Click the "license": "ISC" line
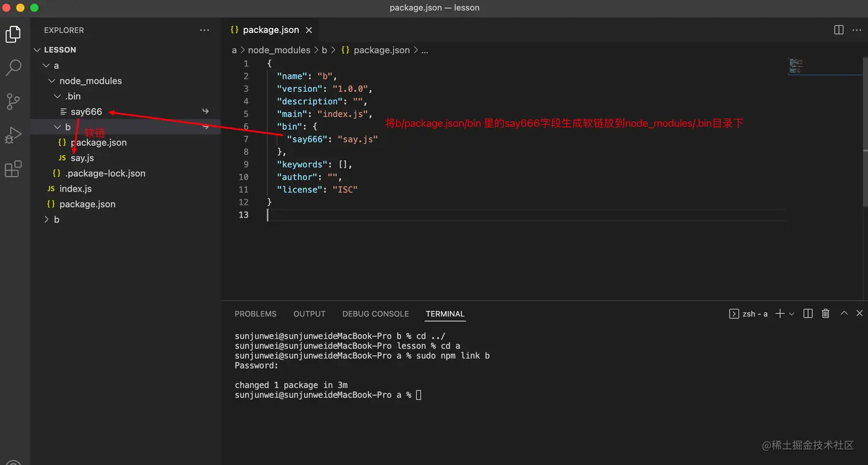 click(317, 189)
